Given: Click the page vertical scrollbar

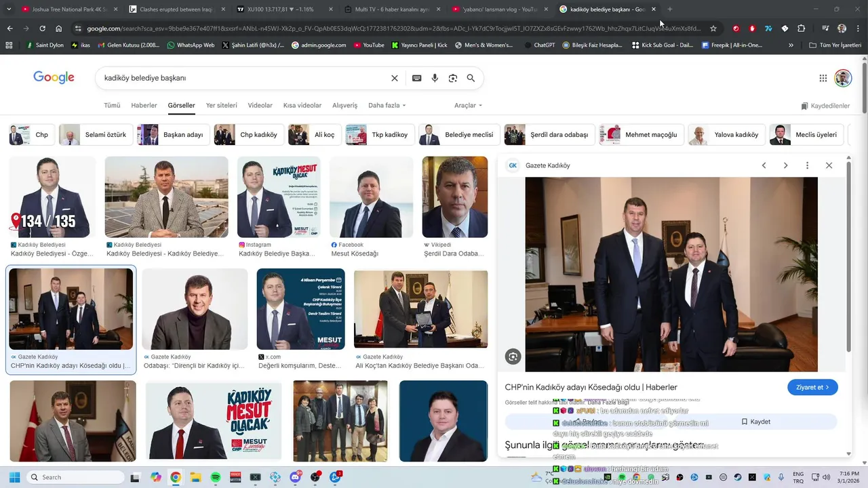Looking at the screenshot, I should point(865,87).
